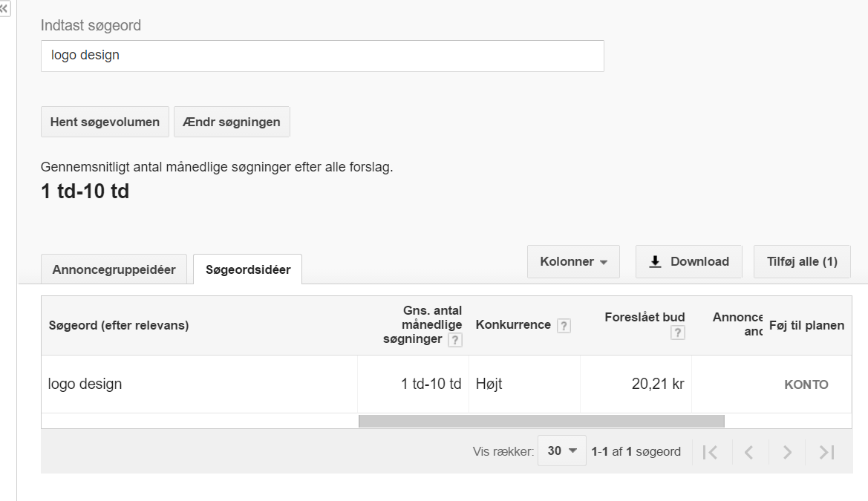Click the logo design keyword row

pyautogui.click(x=85, y=384)
